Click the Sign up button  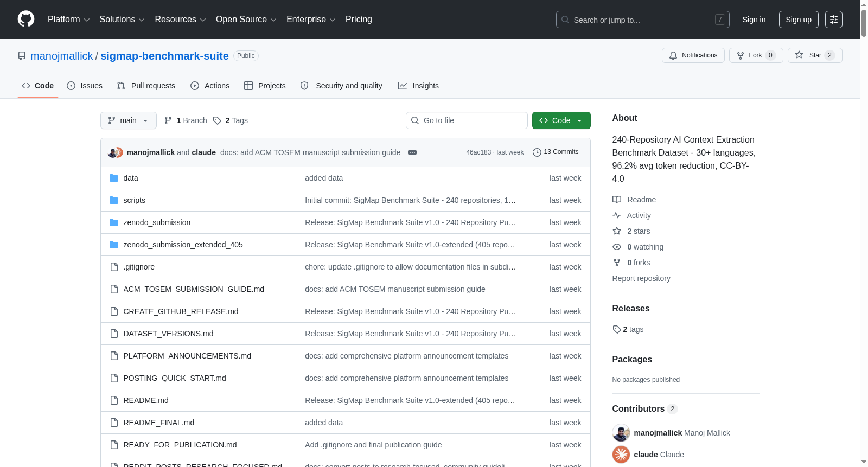click(799, 20)
